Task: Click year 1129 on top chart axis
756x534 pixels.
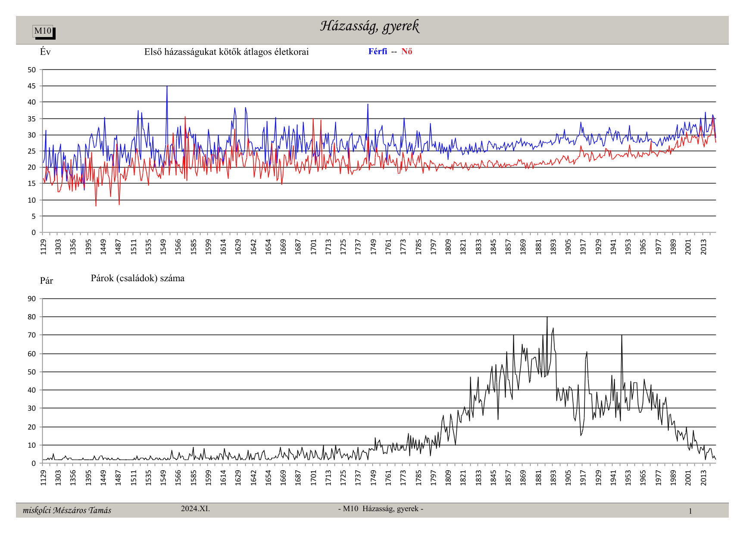Action: pos(44,247)
